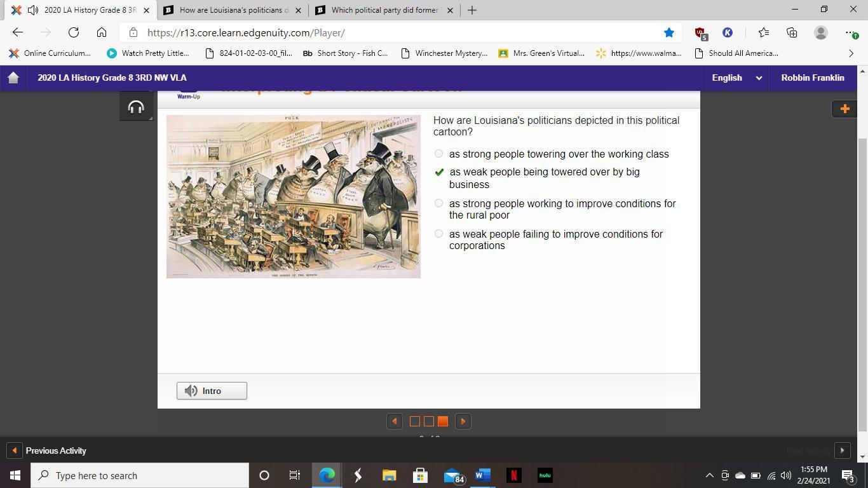The width and height of the screenshot is (868, 488).
Task: Open the pinned Snagit-style taskbar app
Action: click(x=358, y=475)
